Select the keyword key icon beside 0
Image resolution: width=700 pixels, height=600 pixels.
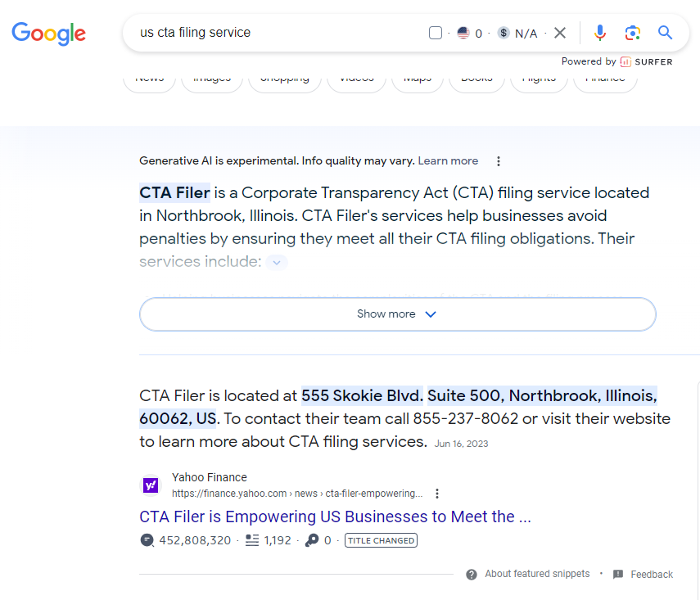(312, 540)
